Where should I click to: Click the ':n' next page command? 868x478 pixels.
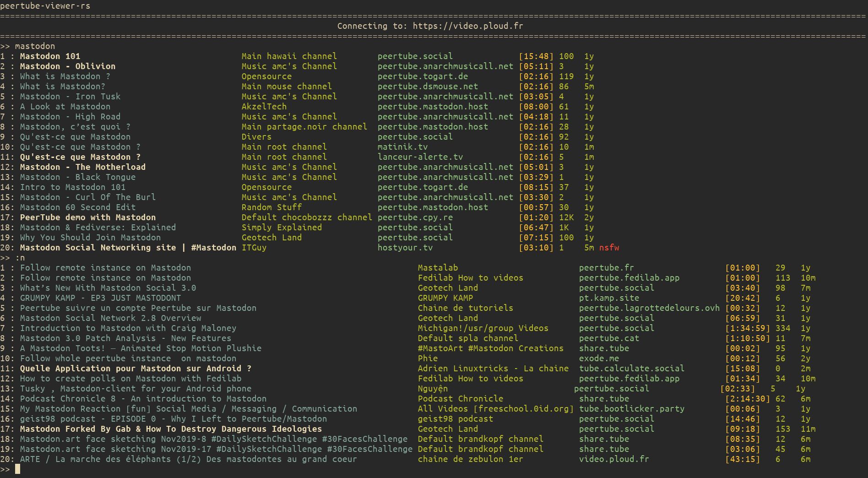point(20,258)
